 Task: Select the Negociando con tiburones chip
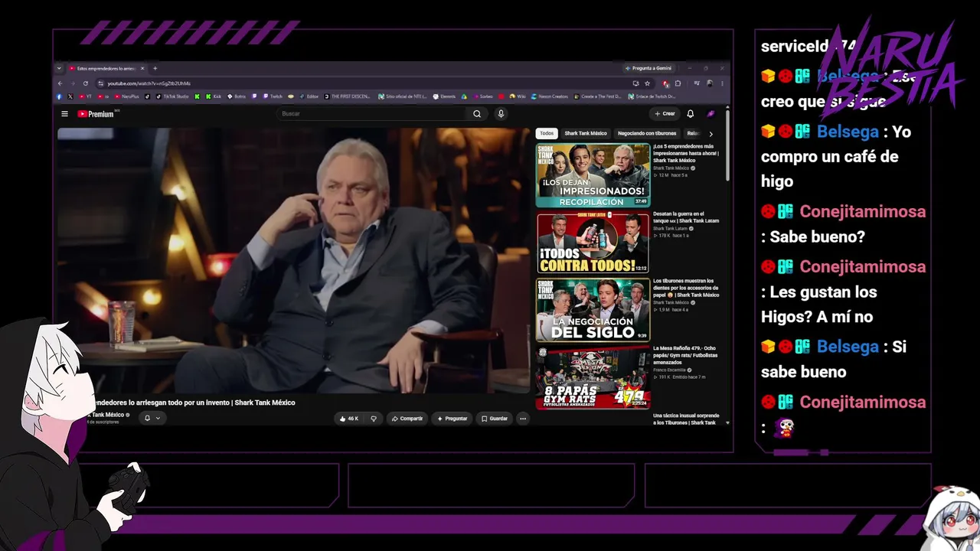click(647, 133)
